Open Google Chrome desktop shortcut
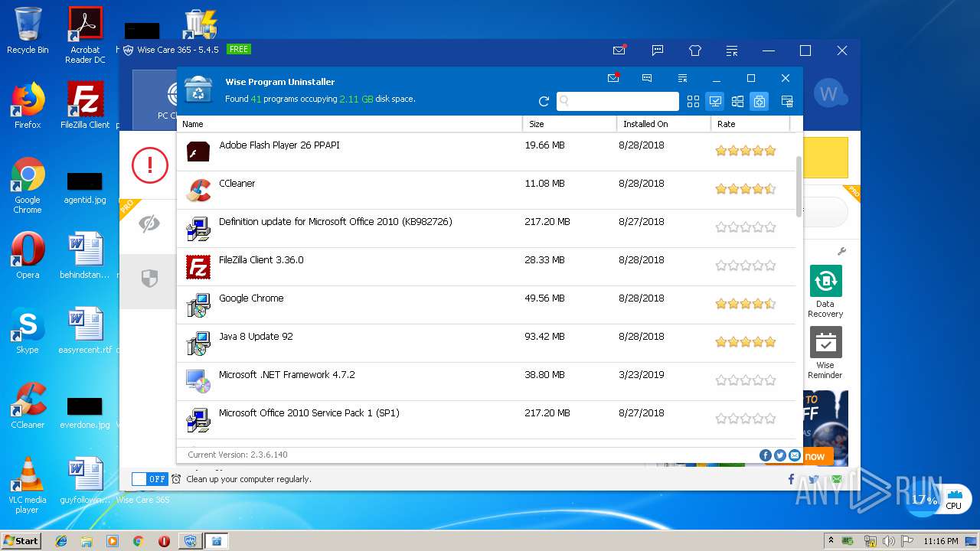 [28, 185]
